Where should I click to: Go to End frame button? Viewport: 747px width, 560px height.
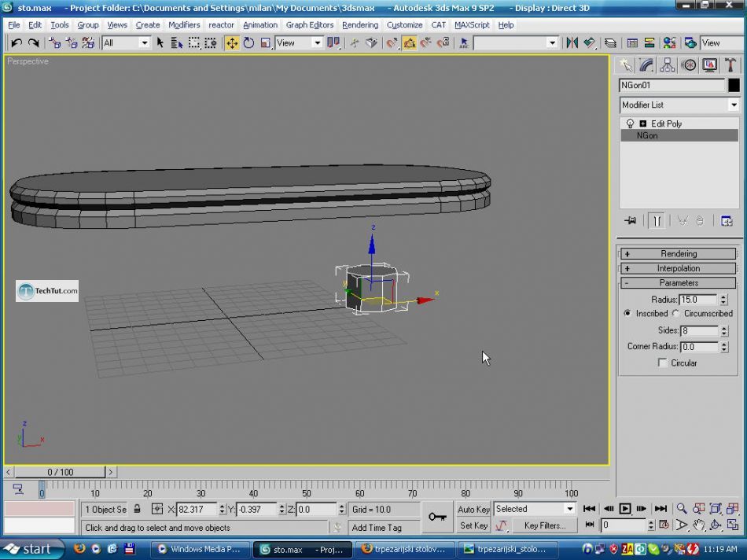(x=661, y=509)
